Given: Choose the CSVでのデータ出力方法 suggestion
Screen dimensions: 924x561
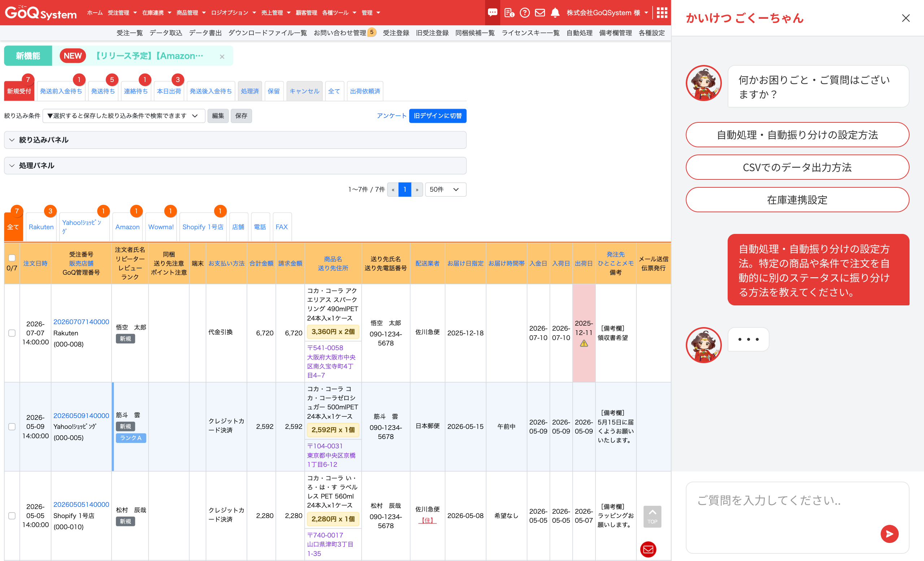Looking at the screenshot, I should (797, 167).
